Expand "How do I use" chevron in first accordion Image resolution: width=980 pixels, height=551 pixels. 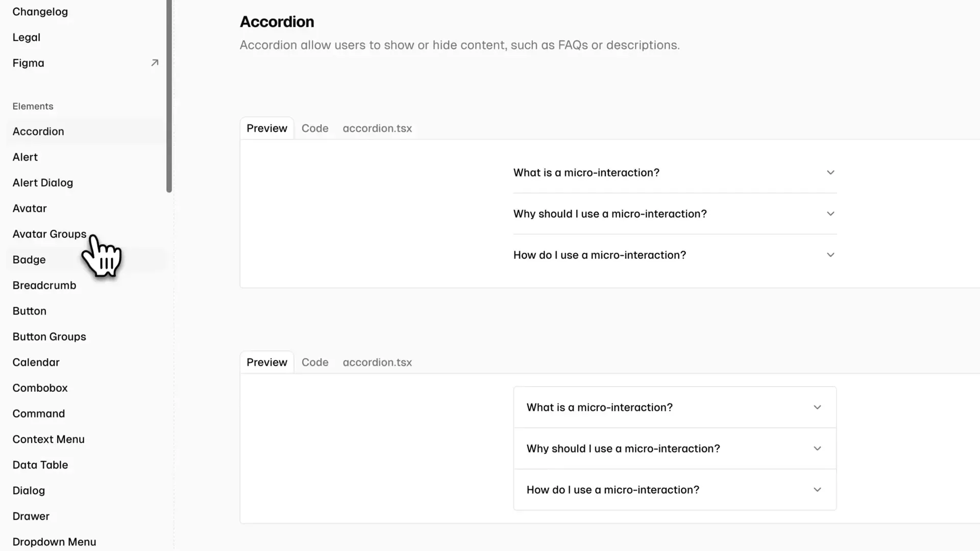coord(830,255)
